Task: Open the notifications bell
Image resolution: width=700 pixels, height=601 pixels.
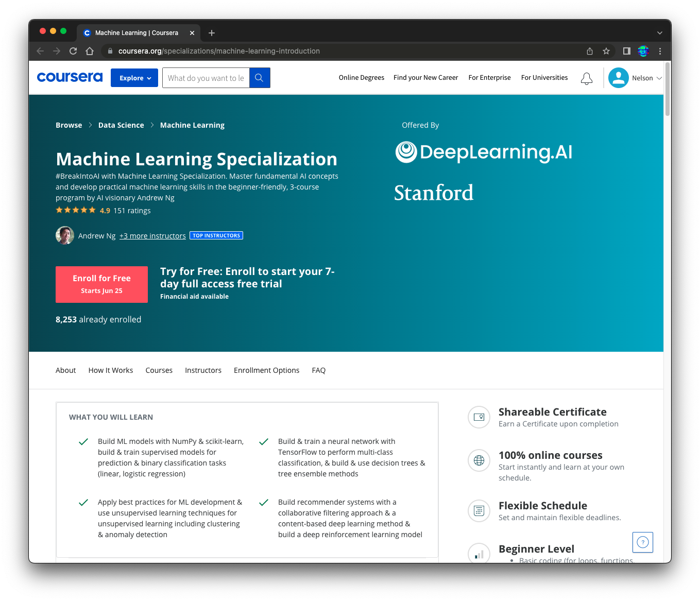Action: [586, 78]
